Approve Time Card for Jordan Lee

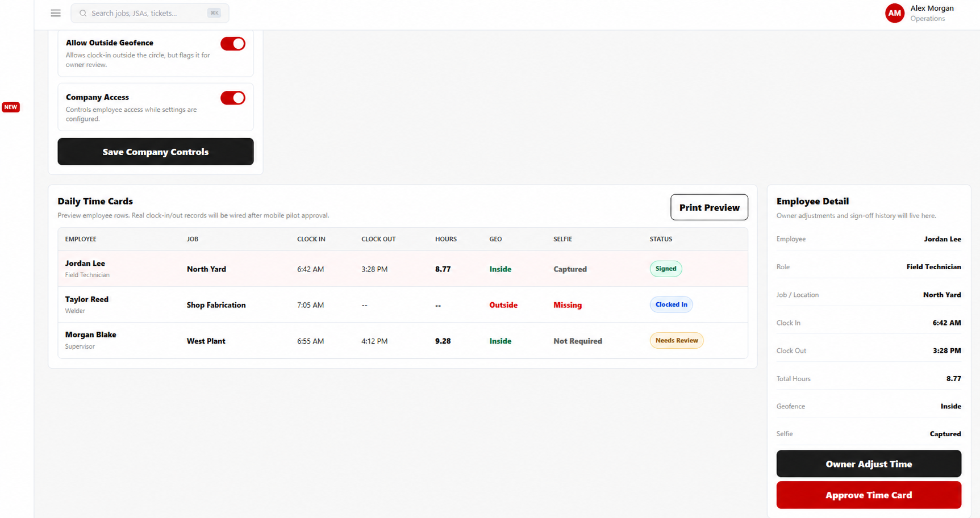pos(869,495)
